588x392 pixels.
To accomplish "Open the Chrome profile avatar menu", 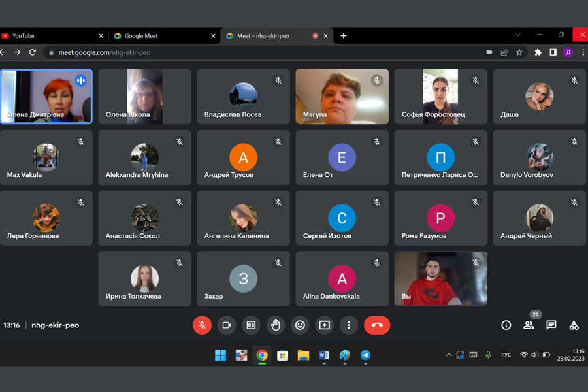I will point(568,52).
